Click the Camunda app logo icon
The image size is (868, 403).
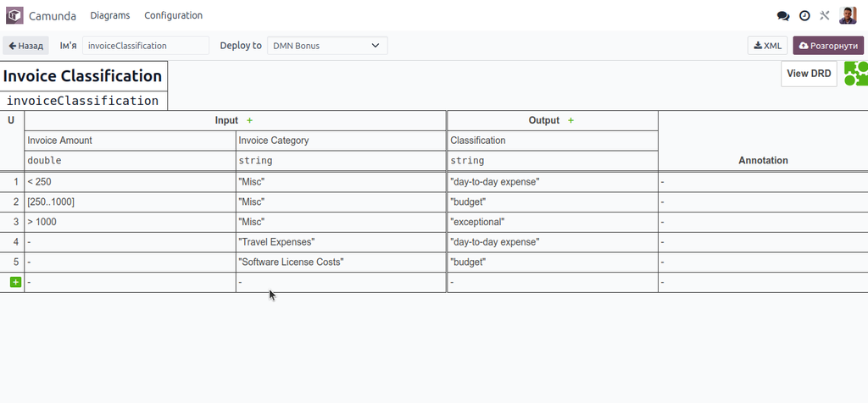tap(15, 15)
